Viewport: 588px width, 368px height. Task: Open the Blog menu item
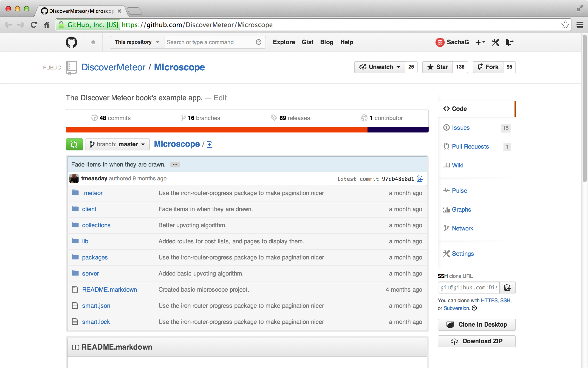coord(327,42)
